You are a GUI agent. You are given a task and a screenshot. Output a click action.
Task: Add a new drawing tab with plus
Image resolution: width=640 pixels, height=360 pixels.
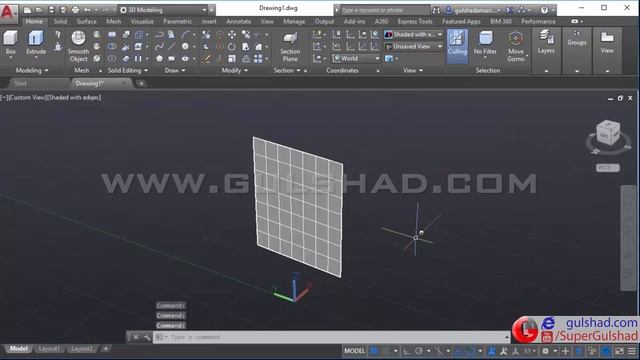[x=141, y=84]
